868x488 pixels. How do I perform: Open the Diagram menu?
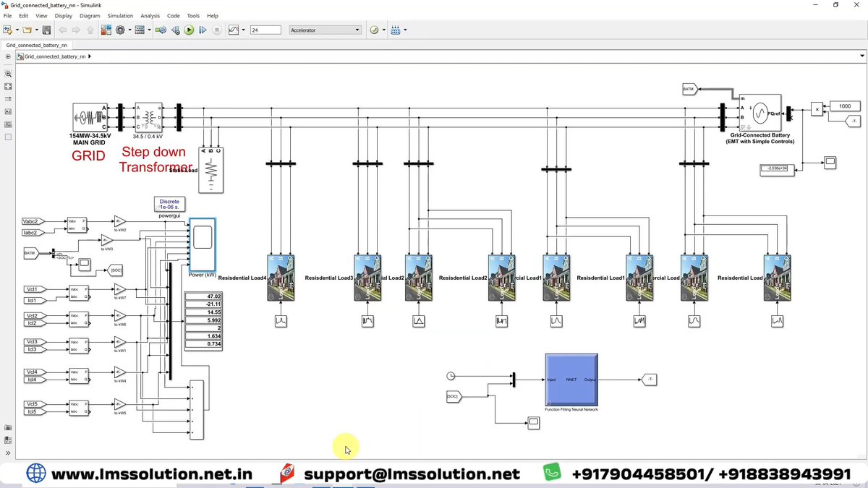pyautogui.click(x=90, y=15)
